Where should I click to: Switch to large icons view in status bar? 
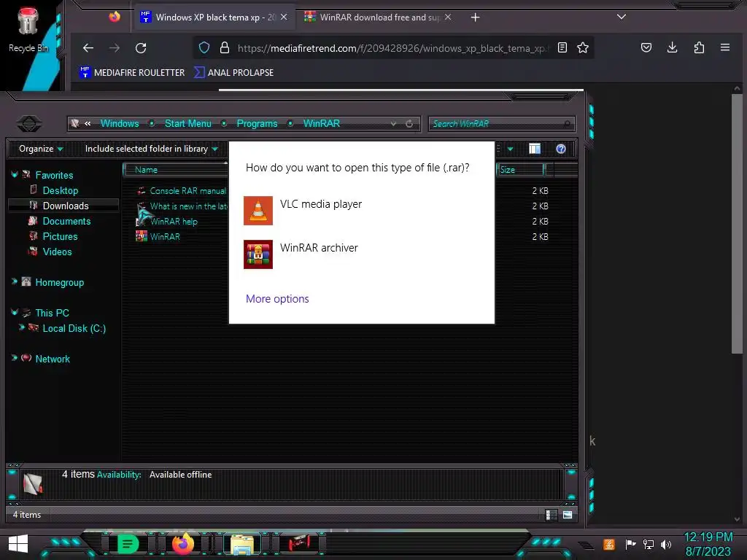568,515
